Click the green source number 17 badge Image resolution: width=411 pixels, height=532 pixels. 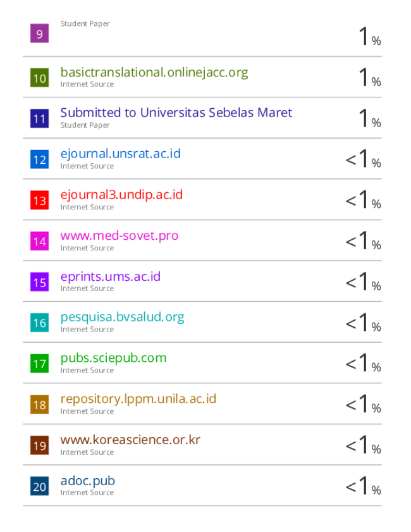(x=39, y=363)
